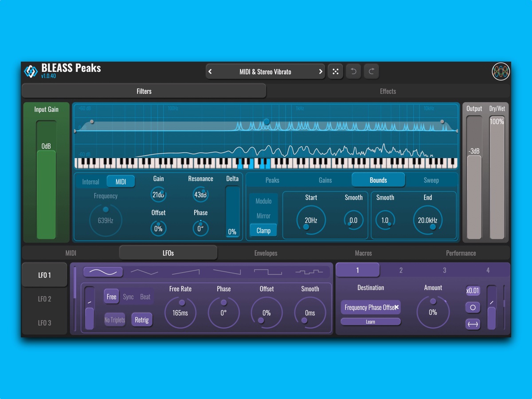
Task: Clear the Frequency Phase Offset destination with X
Action: [396, 307]
